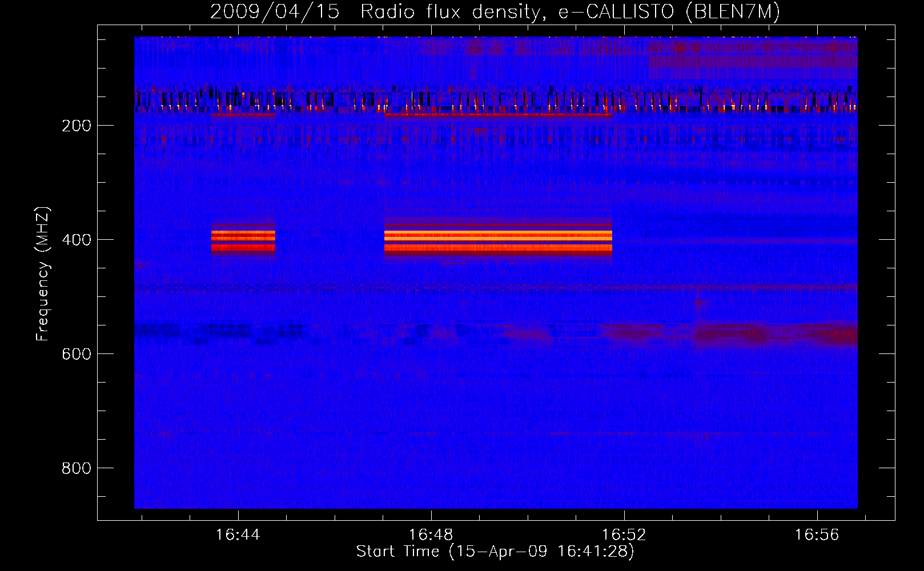Click the 600 frequency tick label
The image size is (924, 571).
(x=77, y=354)
